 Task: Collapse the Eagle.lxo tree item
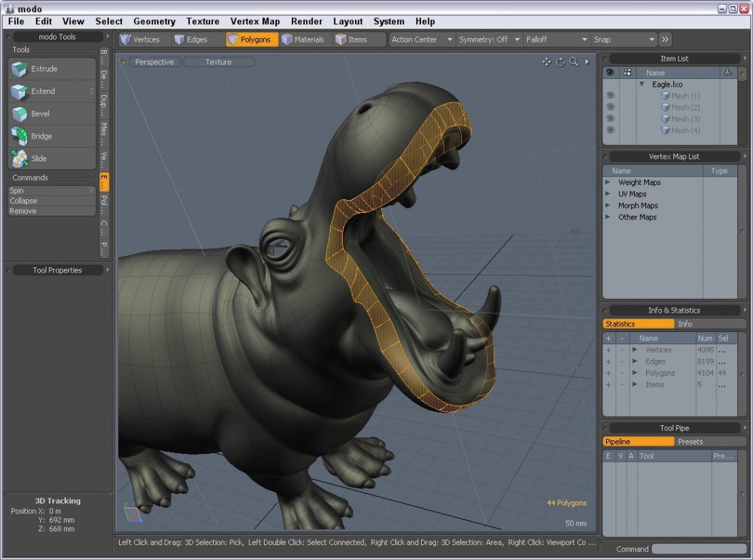[x=642, y=85]
